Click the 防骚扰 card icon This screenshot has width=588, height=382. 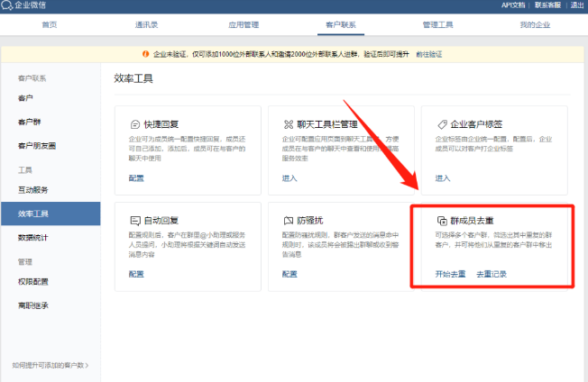click(x=289, y=220)
